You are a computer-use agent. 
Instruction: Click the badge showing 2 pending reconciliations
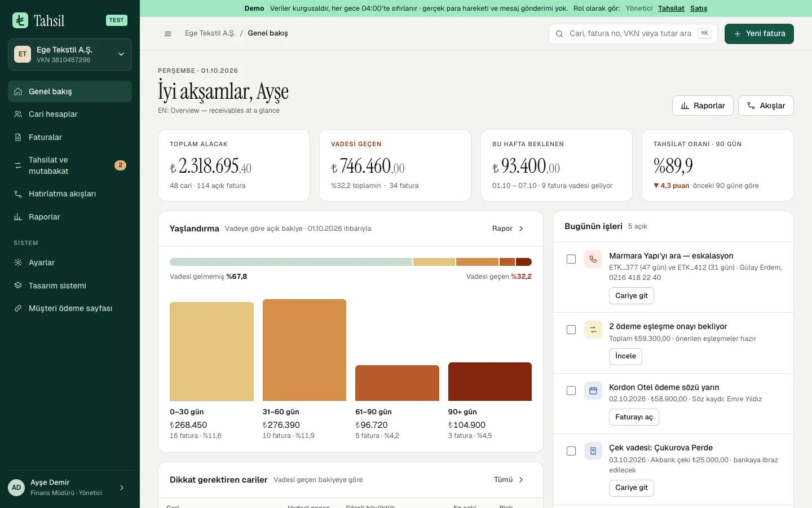coord(120,165)
